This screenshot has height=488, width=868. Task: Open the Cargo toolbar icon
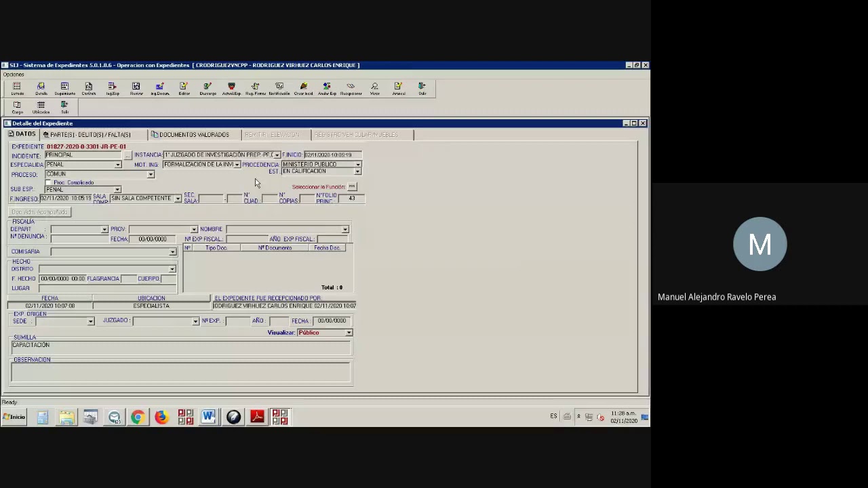point(17,107)
